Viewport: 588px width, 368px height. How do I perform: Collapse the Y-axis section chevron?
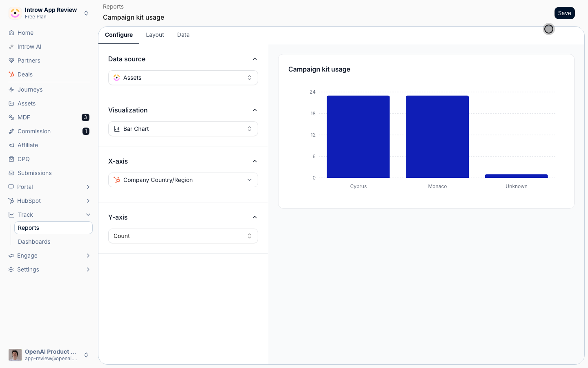255,217
